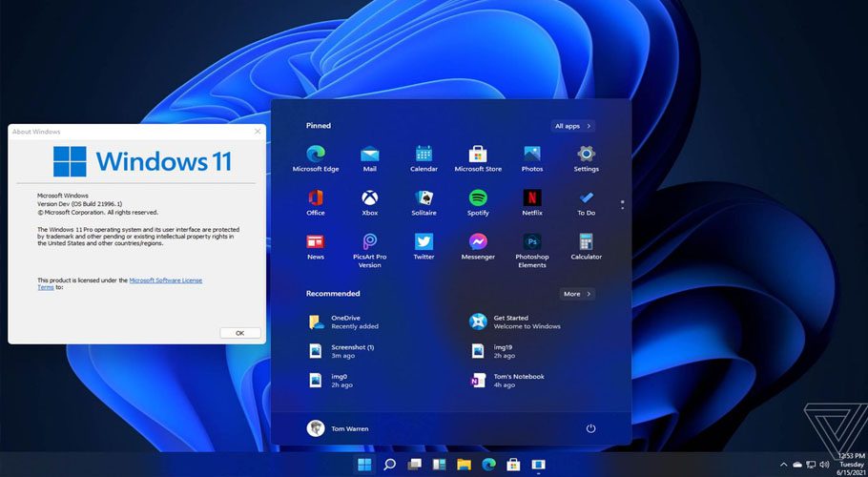Open the Tom Warren user account menu
Screen dimensions: 868x477
pos(338,428)
